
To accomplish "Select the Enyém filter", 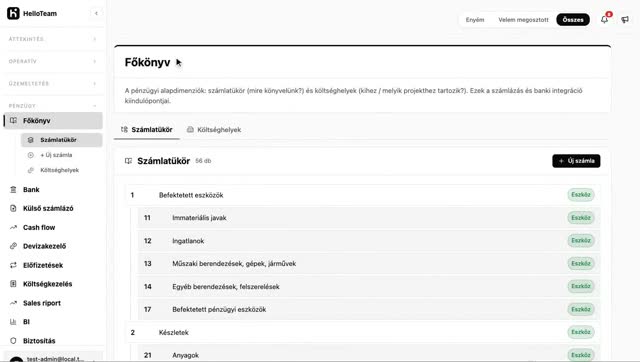I will [x=475, y=20].
